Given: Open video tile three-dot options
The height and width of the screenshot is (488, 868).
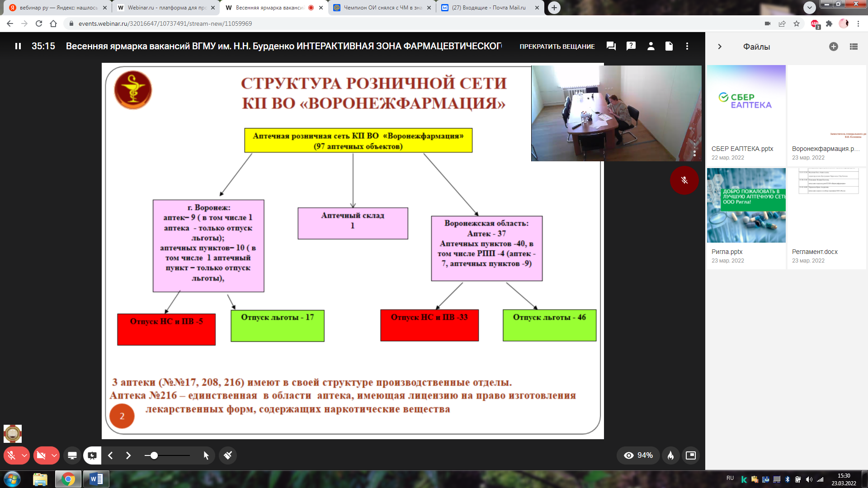Looking at the screenshot, I should point(694,154).
